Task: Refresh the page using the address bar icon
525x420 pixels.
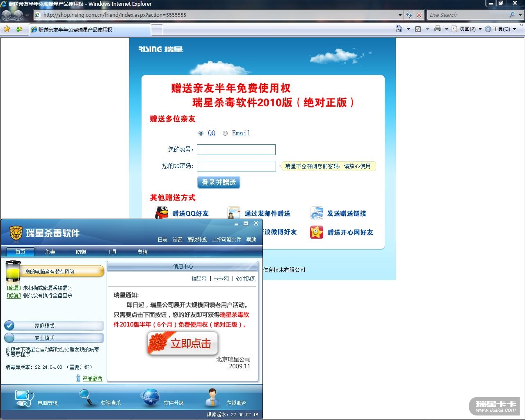Action: coord(409,15)
